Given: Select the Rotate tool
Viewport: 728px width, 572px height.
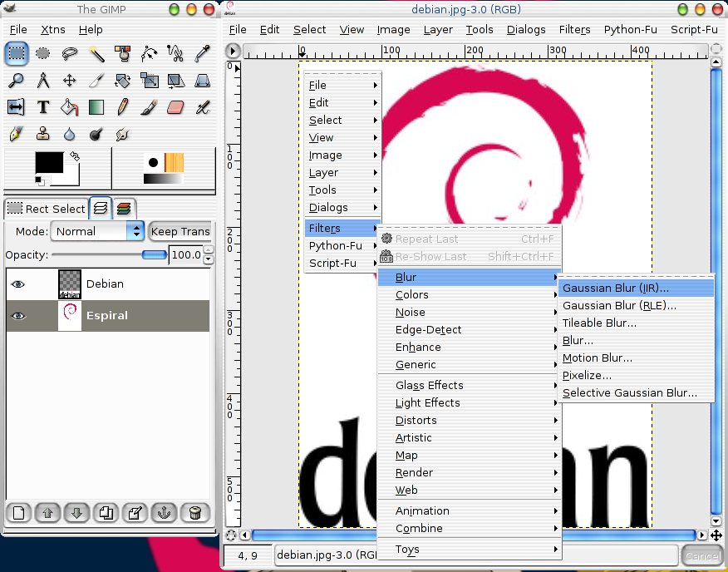Looking at the screenshot, I should tap(122, 81).
